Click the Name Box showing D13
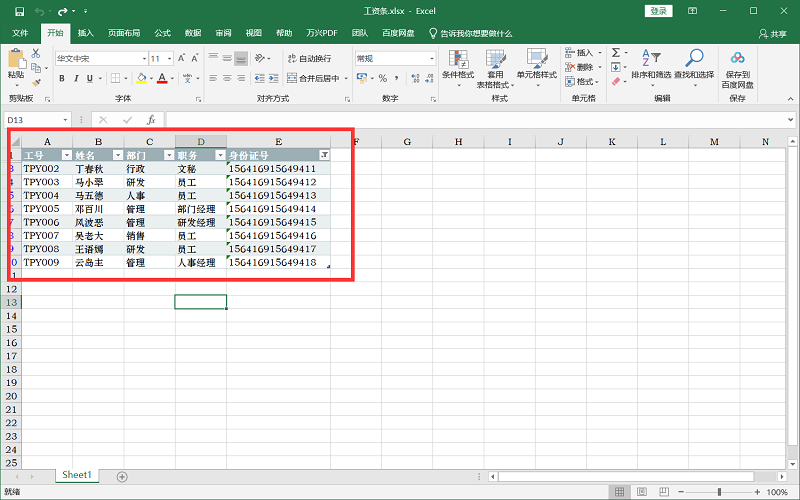Viewport: 800px width, 500px height. click(40, 120)
